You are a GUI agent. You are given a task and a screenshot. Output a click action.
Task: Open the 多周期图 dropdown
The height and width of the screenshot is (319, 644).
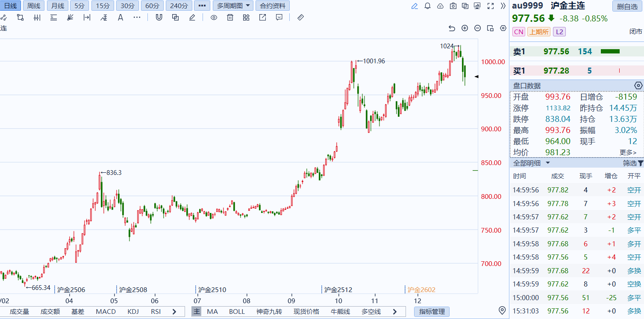tap(233, 6)
